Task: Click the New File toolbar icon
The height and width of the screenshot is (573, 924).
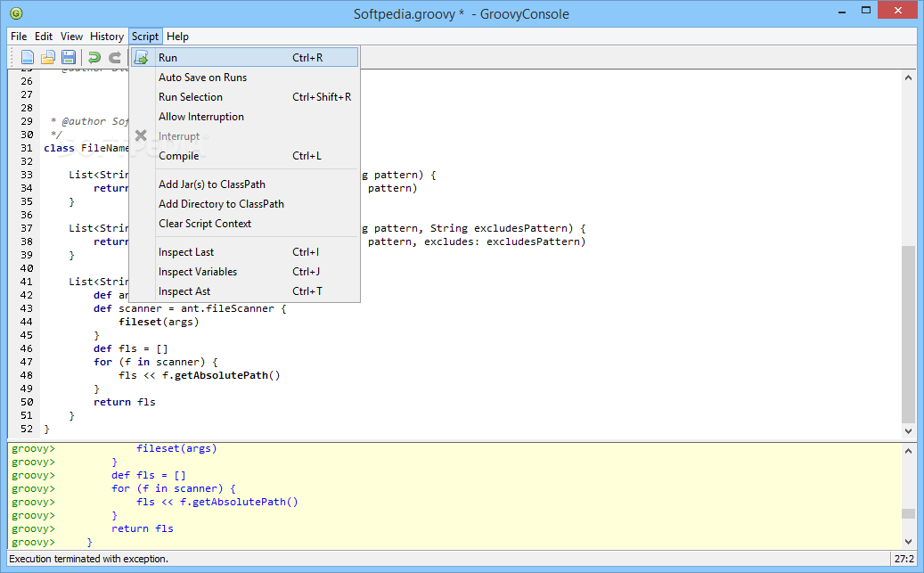Action: pos(27,57)
